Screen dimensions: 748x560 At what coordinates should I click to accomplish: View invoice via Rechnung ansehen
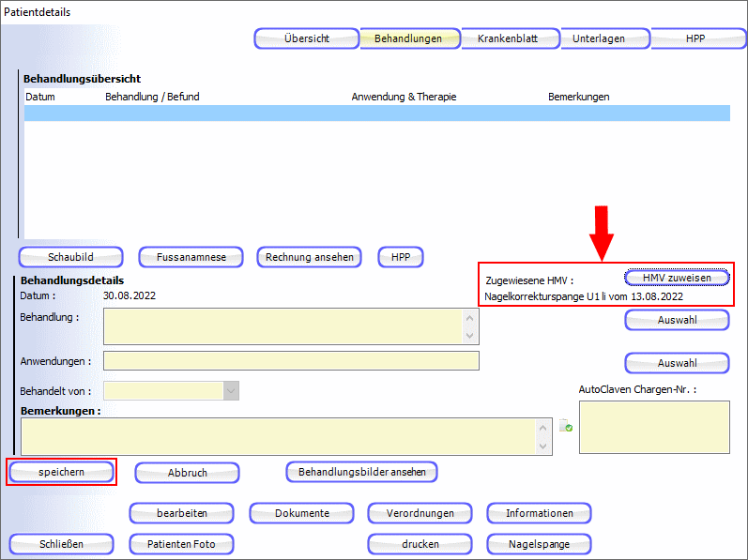click(x=309, y=257)
